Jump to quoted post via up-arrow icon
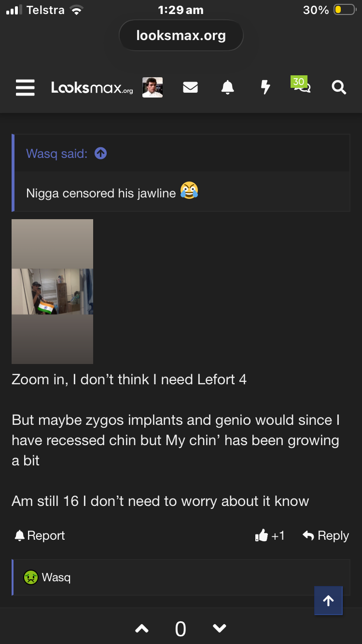 pos(100,154)
